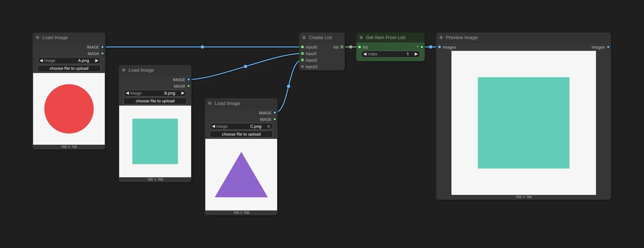The height and width of the screenshot is (248, 644).
Task: Toggle collapse dot on Load Image B.png node
Action: (124, 70)
